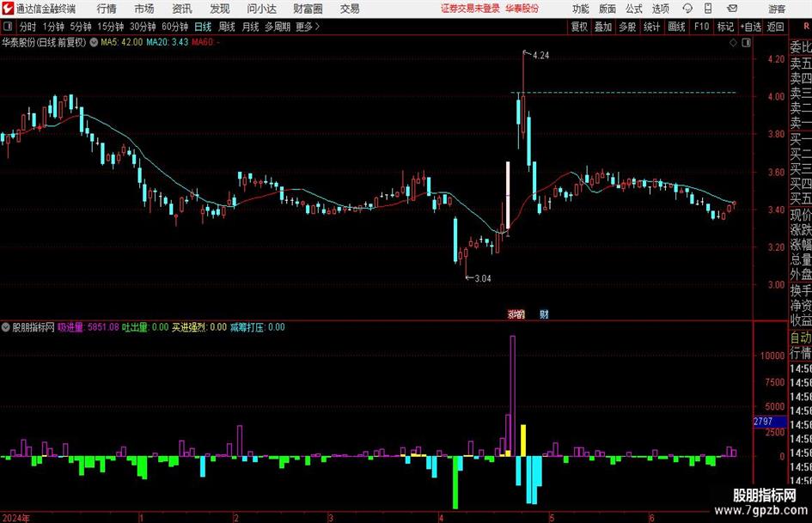
Task: Open the mail envelope icon
Action: [732, 9]
